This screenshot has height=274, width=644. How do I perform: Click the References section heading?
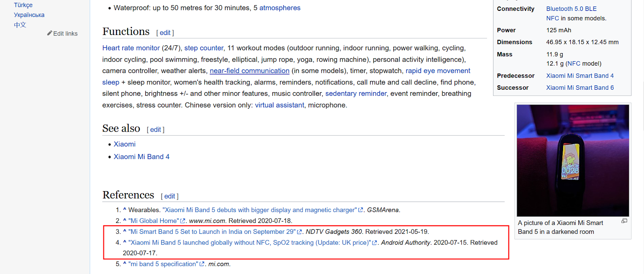pos(128,195)
